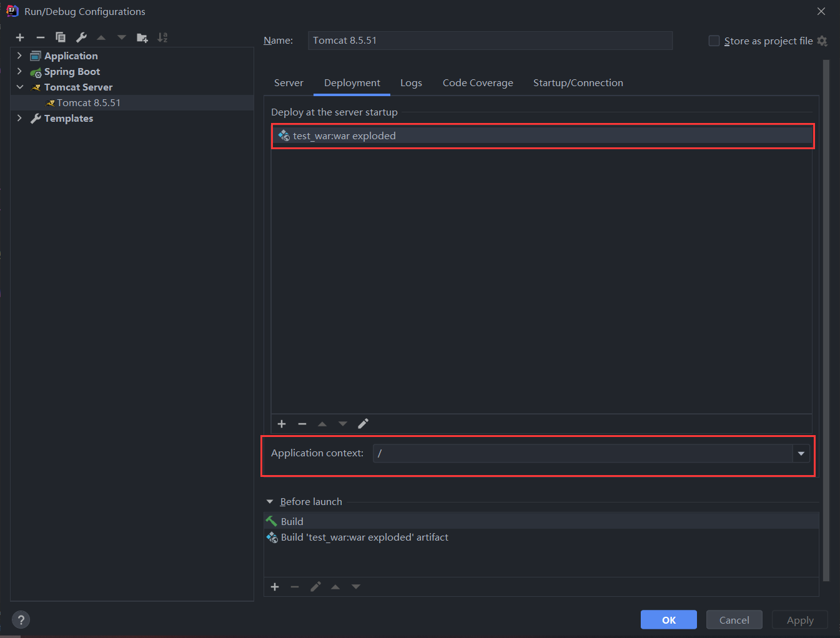Image resolution: width=840 pixels, height=638 pixels.
Task: Open the Logs tab
Action: point(411,83)
